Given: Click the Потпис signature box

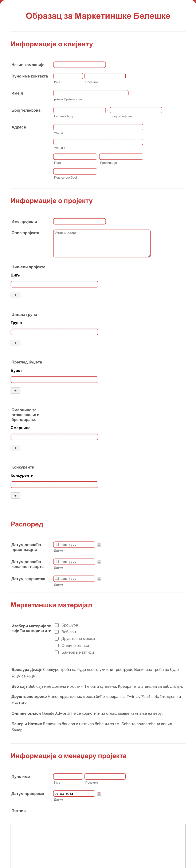Looking at the screenshot, I should click(98, 846).
